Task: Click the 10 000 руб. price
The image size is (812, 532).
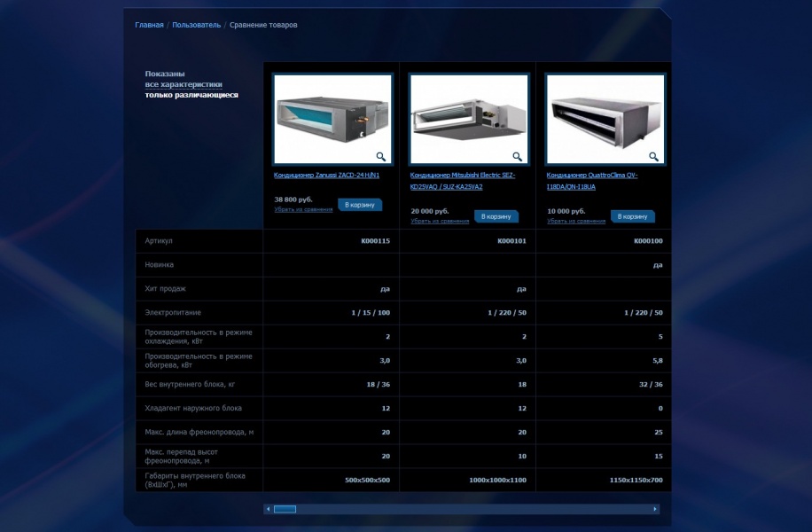Action: [566, 211]
